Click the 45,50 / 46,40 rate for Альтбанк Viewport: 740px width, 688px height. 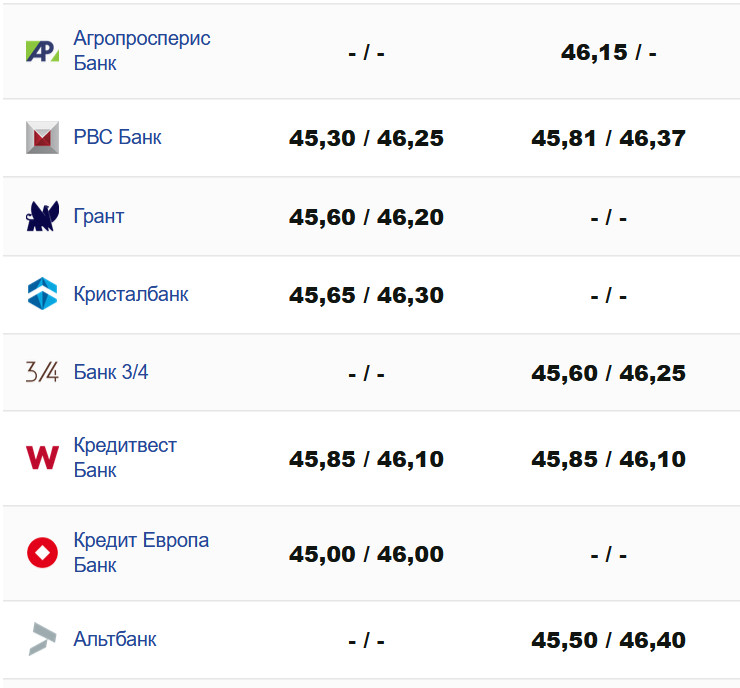click(x=608, y=640)
